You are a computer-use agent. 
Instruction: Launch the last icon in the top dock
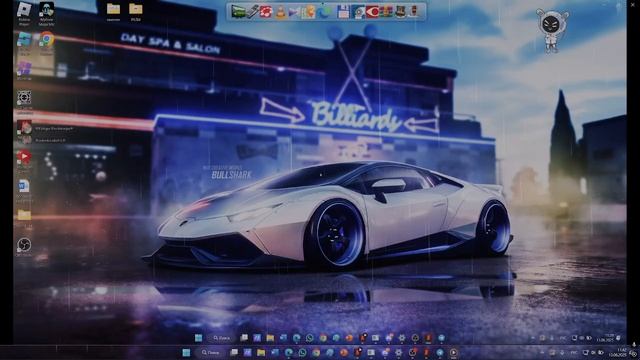(x=414, y=11)
